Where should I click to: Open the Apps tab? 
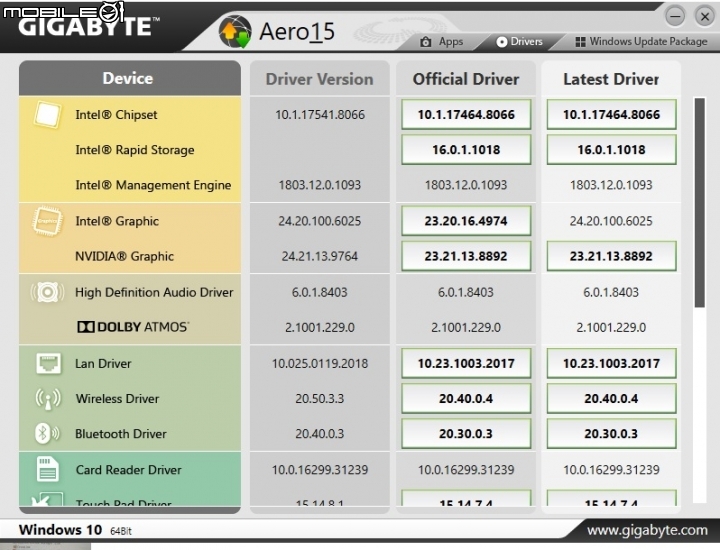click(x=442, y=42)
